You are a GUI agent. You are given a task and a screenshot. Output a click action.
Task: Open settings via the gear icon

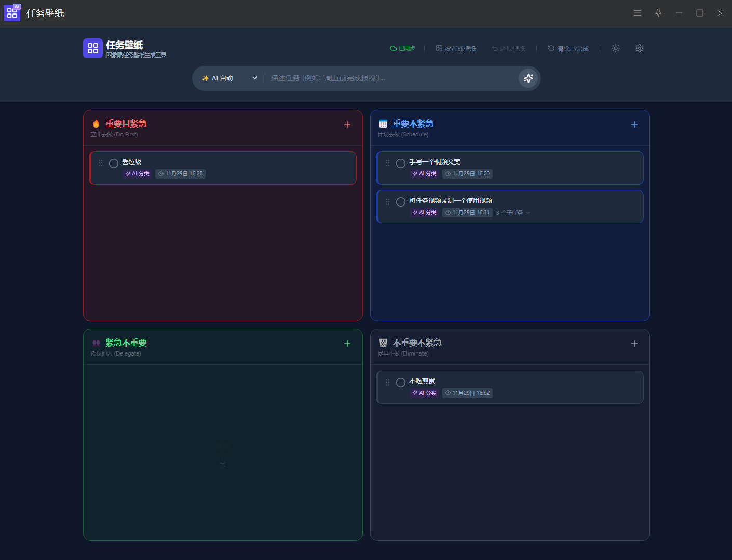coord(640,48)
